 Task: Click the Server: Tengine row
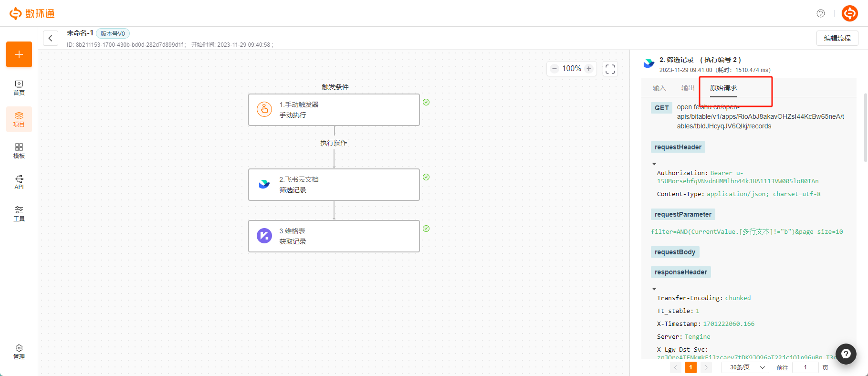coord(684,337)
